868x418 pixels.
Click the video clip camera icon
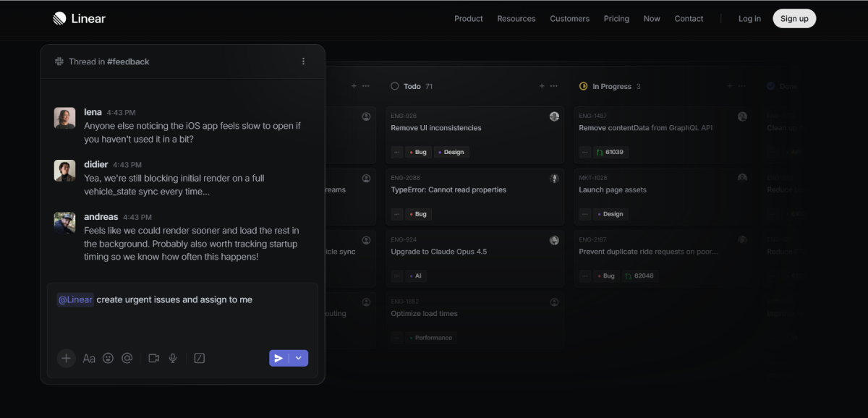153,358
